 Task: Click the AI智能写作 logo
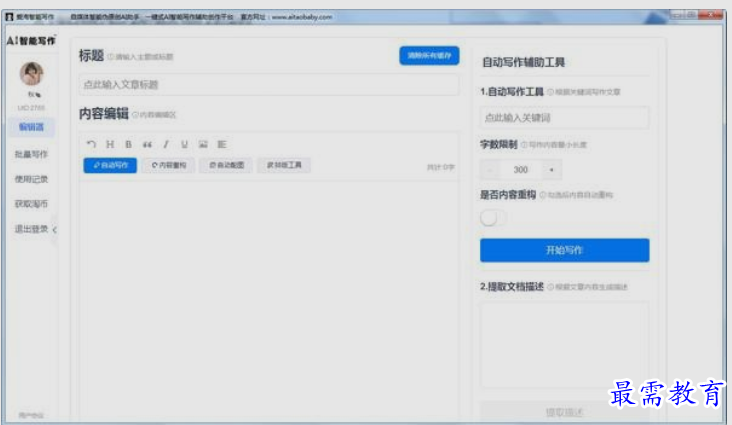pyautogui.click(x=31, y=41)
